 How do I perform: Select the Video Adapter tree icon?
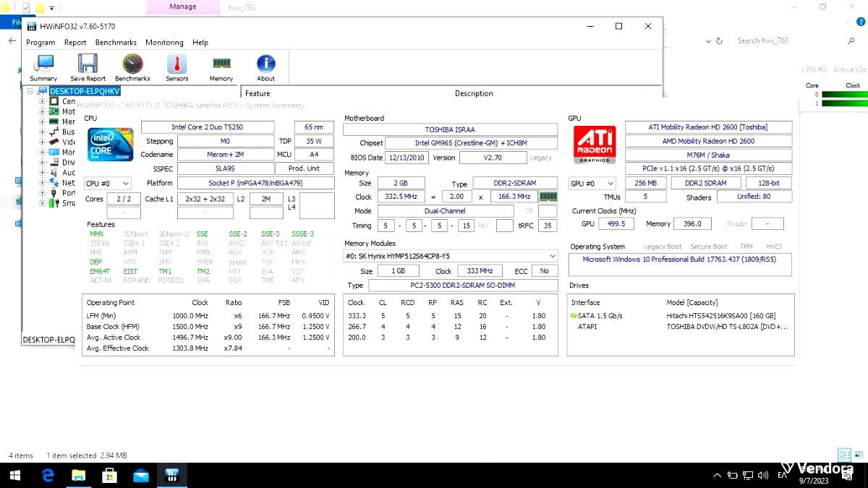pyautogui.click(x=54, y=142)
